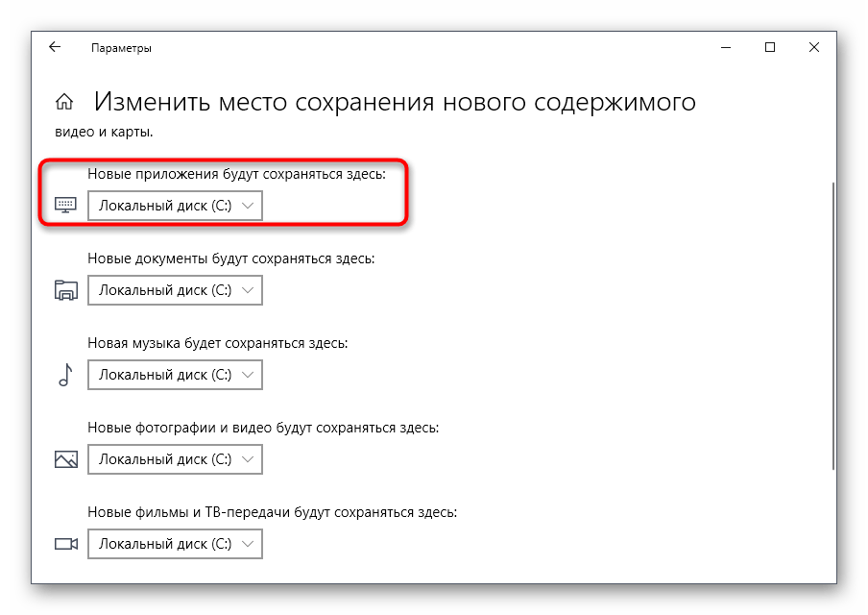Expand the movies and TV shows dropdown

[175, 544]
